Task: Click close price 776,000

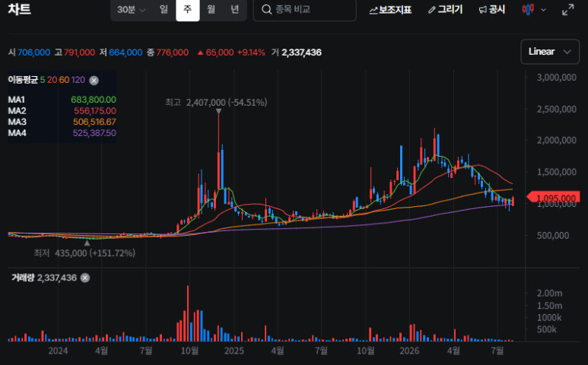Action: tap(172, 52)
